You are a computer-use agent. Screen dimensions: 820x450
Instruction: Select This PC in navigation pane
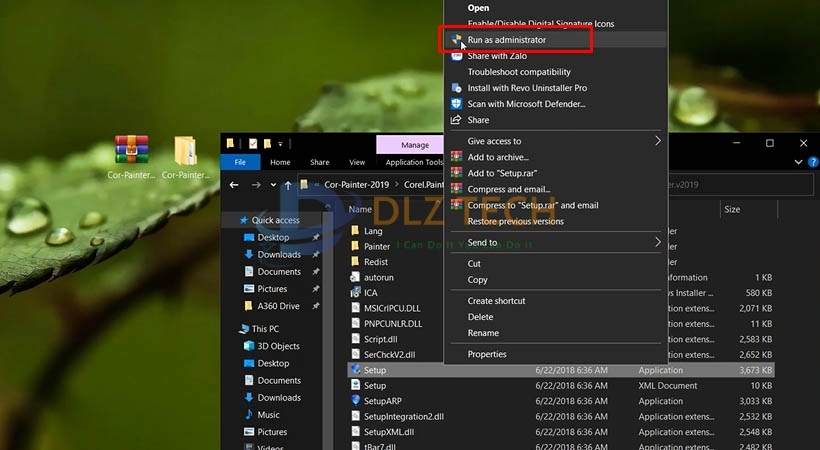265,329
